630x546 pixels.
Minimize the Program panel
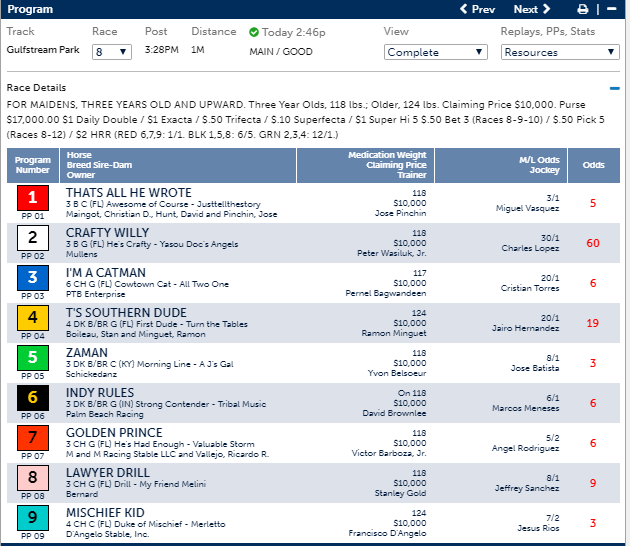(x=612, y=10)
